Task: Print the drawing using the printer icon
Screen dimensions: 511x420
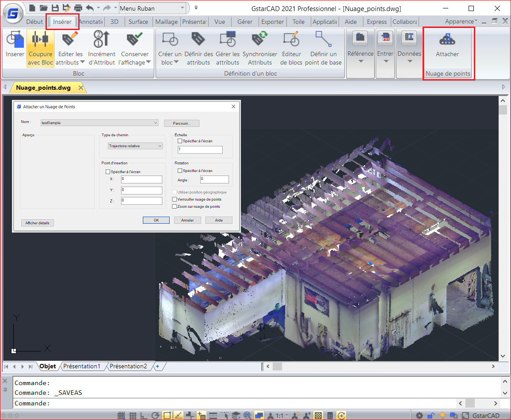Action: pyautogui.click(x=78, y=8)
